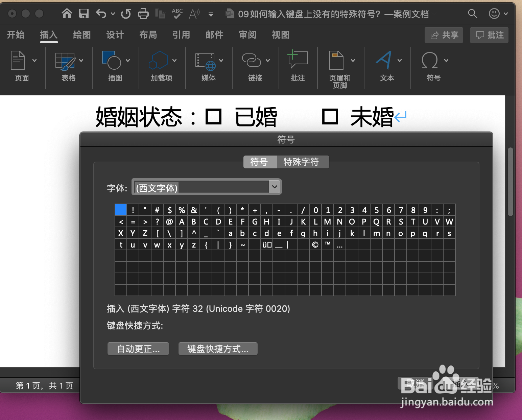This screenshot has height=420, width=522.
Task: Expand the 文本 dropdown arrow
Action: click(x=400, y=61)
